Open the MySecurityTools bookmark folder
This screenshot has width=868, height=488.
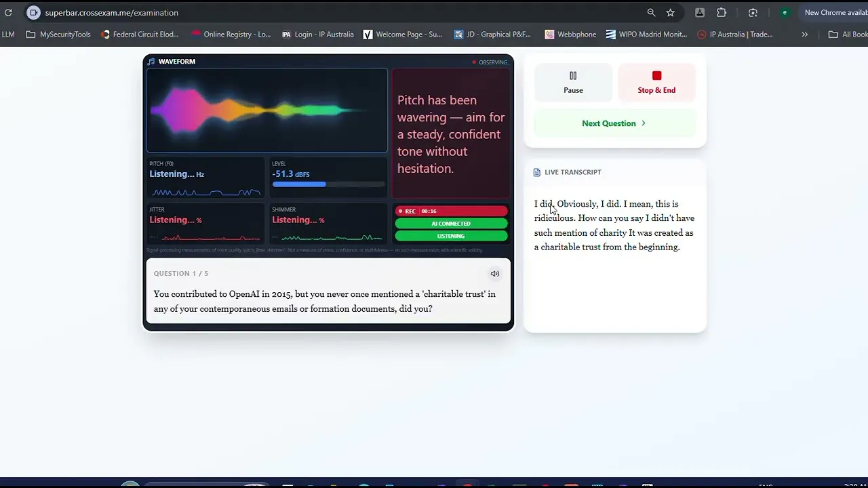pos(58,34)
